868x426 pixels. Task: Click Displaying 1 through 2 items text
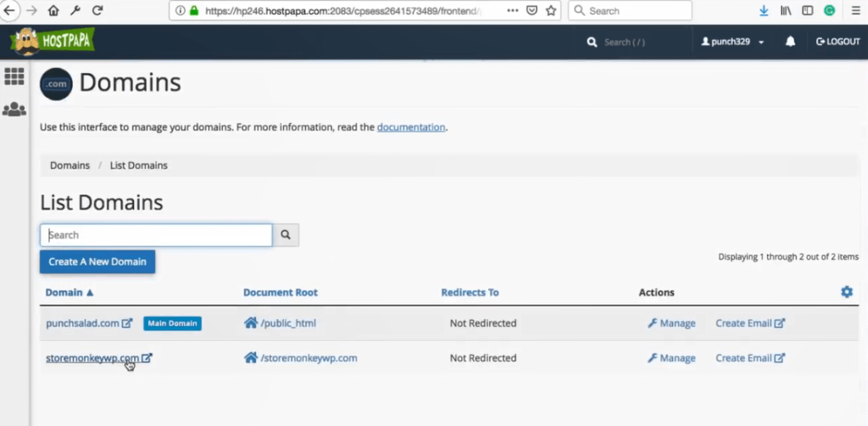(x=788, y=257)
